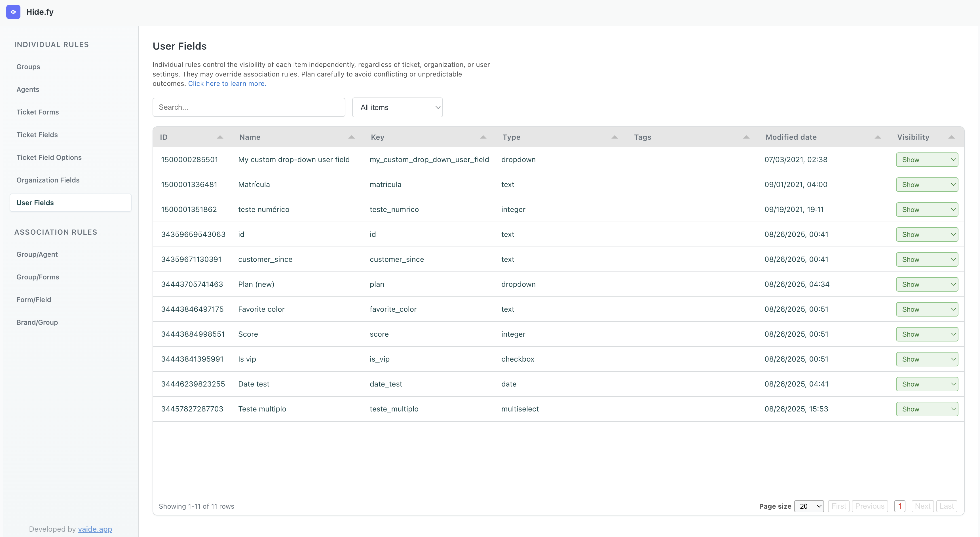This screenshot has width=980, height=537.
Task: Open the Click here to learn more link
Action: 227,84
